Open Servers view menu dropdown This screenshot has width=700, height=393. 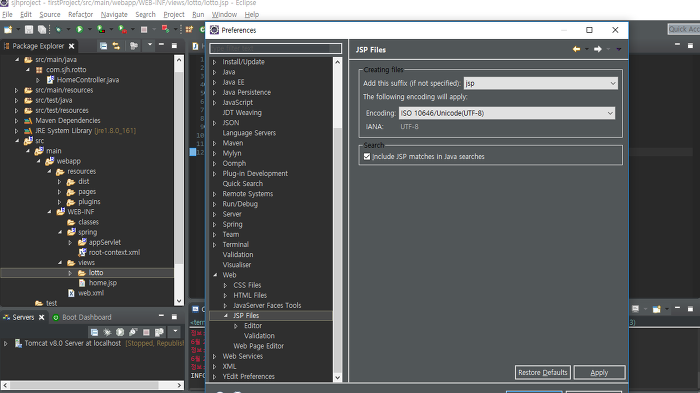coord(175,331)
